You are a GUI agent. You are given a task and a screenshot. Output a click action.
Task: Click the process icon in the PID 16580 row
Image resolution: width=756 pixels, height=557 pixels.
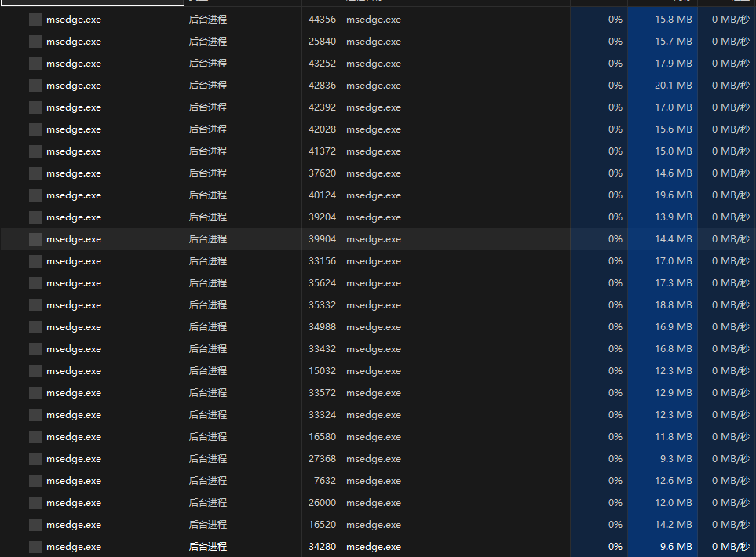35,437
